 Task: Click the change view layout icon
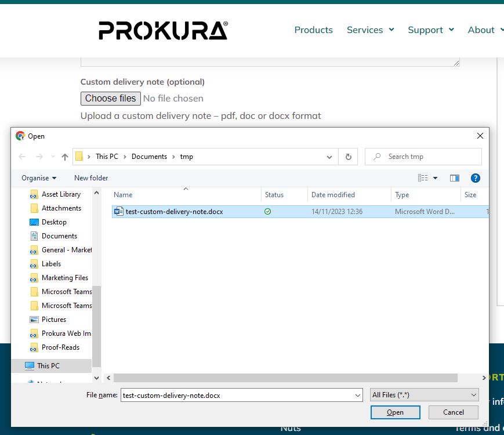tap(423, 178)
